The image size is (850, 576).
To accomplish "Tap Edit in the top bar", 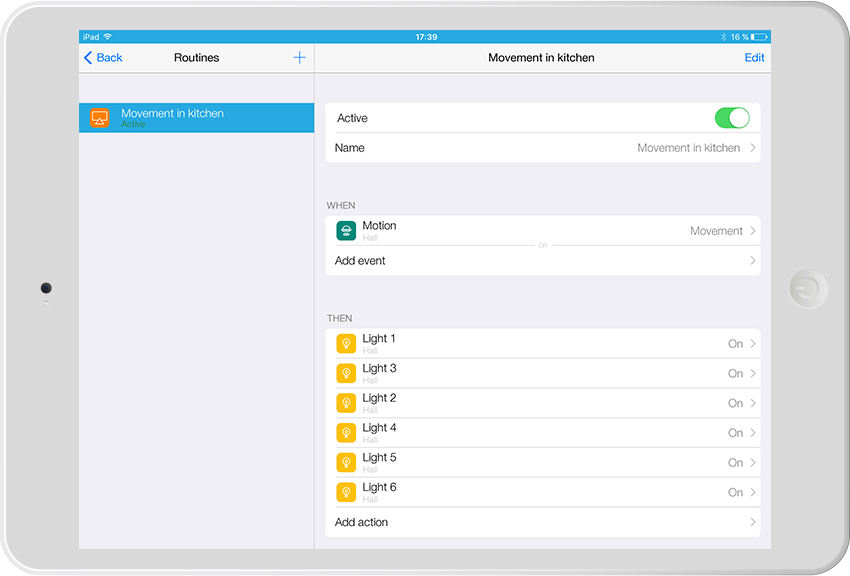I will (754, 58).
